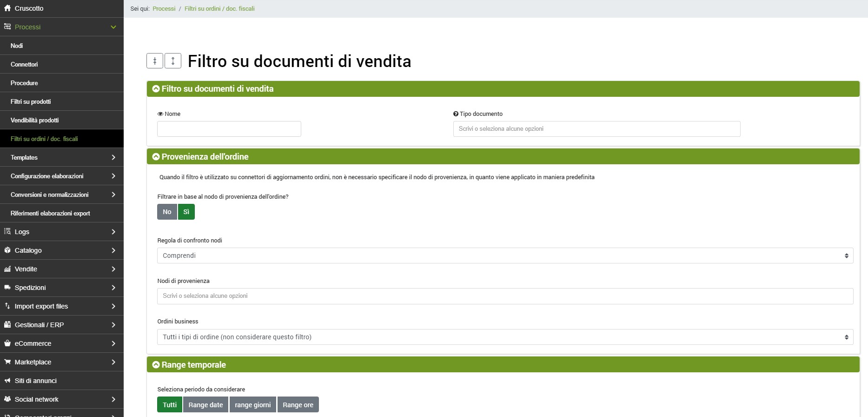Collapse the 'Provenienza dell'ordine' section header

(156, 157)
